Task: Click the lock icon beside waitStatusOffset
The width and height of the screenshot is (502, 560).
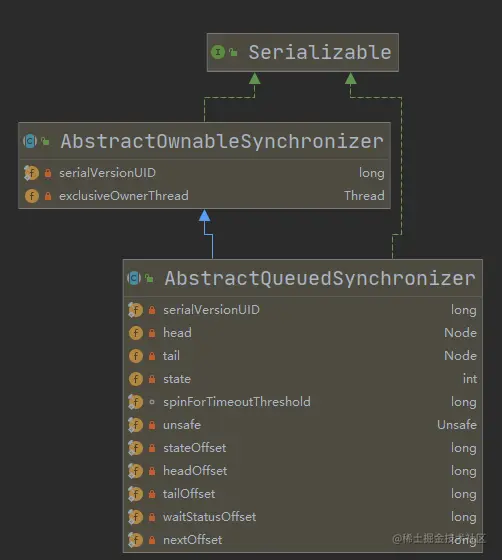Action: pyautogui.click(x=152, y=517)
